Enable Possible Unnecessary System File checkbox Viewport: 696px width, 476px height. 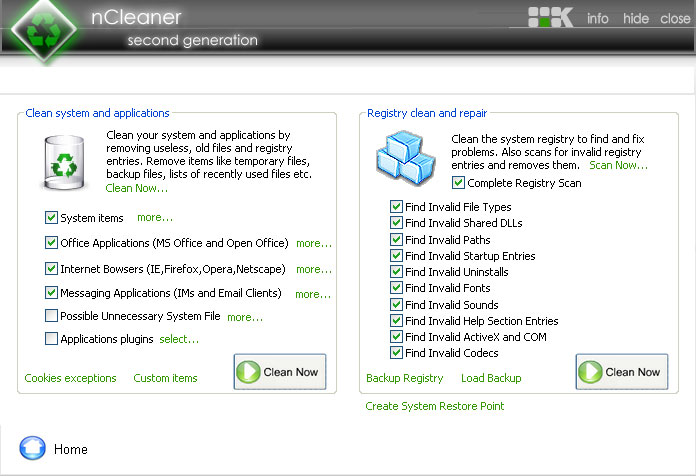(51, 315)
